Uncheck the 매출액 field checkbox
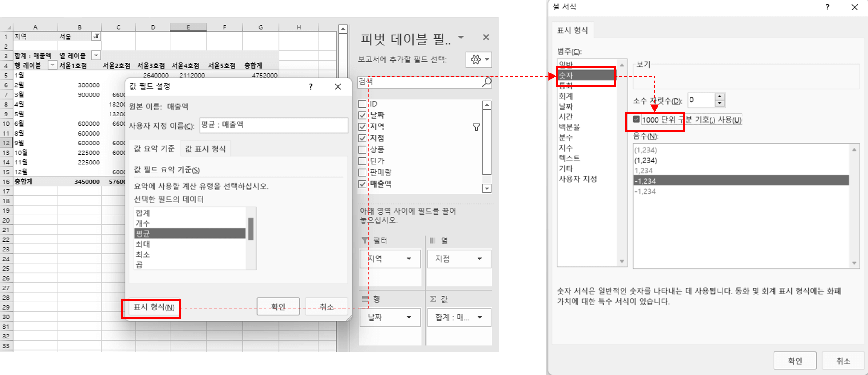The width and height of the screenshot is (868, 375). tap(362, 184)
